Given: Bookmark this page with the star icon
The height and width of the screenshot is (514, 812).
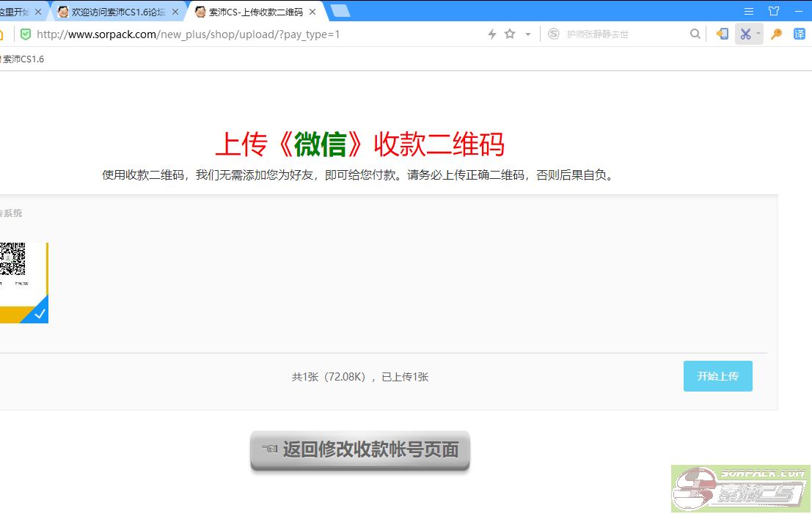Looking at the screenshot, I should 510,34.
